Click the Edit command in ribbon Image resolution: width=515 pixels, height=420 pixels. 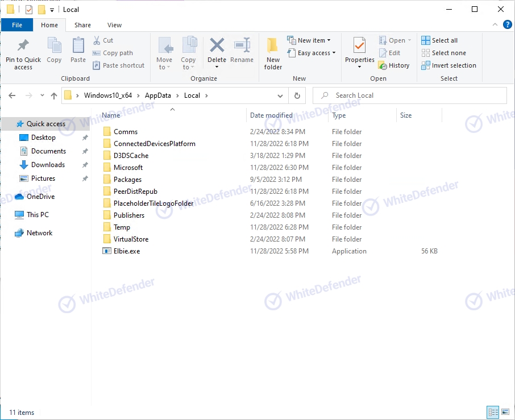[x=389, y=53]
